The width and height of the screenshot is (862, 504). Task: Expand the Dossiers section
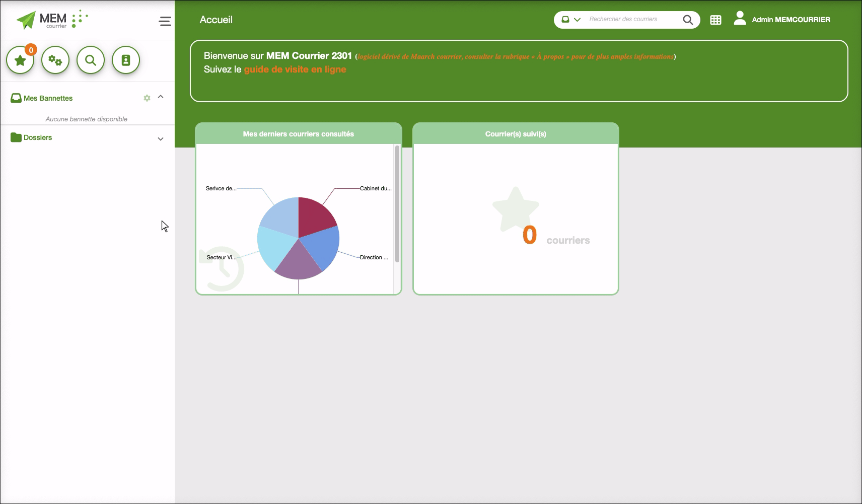(x=161, y=139)
